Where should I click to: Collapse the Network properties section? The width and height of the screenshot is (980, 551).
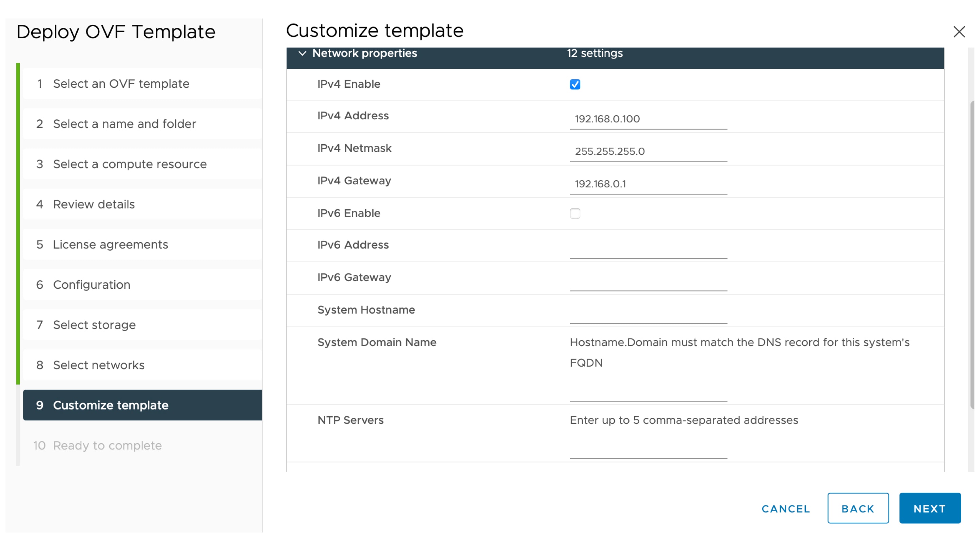point(303,53)
